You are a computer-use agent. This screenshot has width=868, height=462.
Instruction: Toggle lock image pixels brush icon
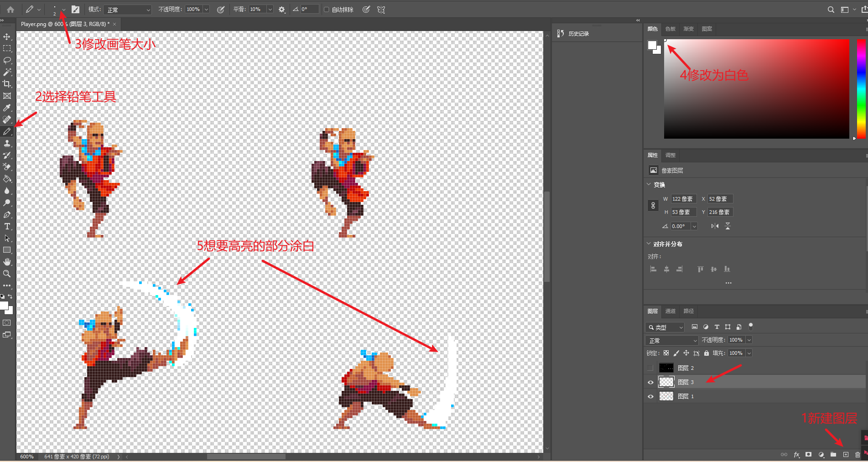pos(676,353)
